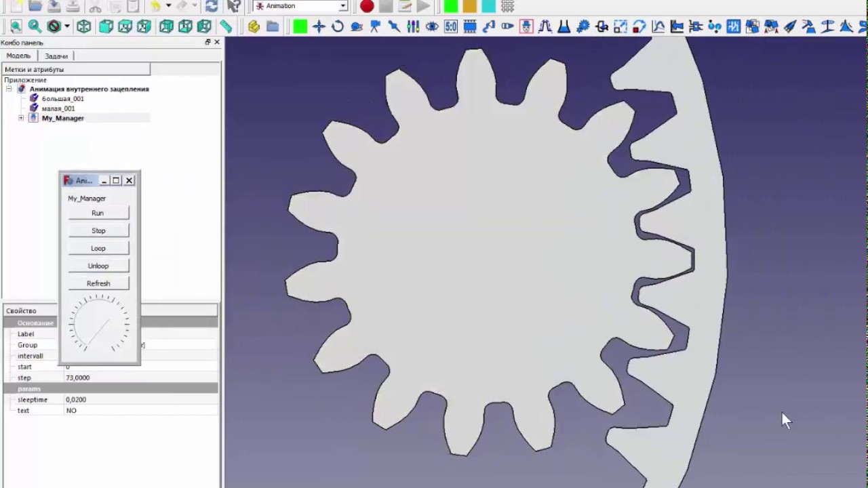Click the round dial in the manager dialog

point(99,323)
